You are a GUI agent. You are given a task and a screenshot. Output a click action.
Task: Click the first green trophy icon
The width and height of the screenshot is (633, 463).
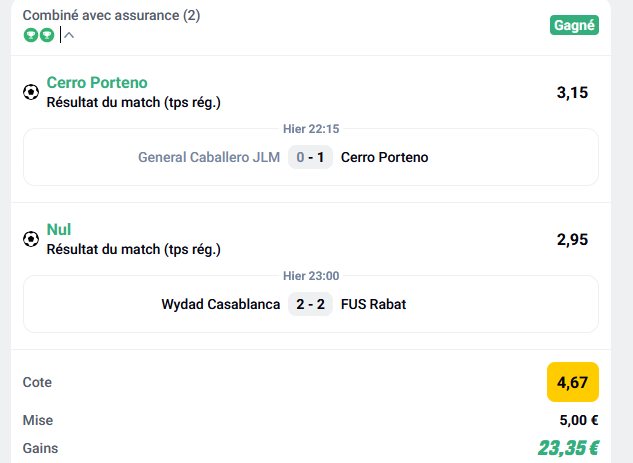[x=31, y=35]
